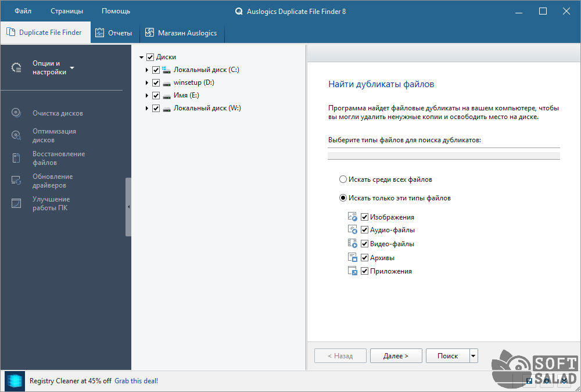Click the sidebar collapse splitter handle
The image size is (581, 392).
pyautogui.click(x=128, y=207)
